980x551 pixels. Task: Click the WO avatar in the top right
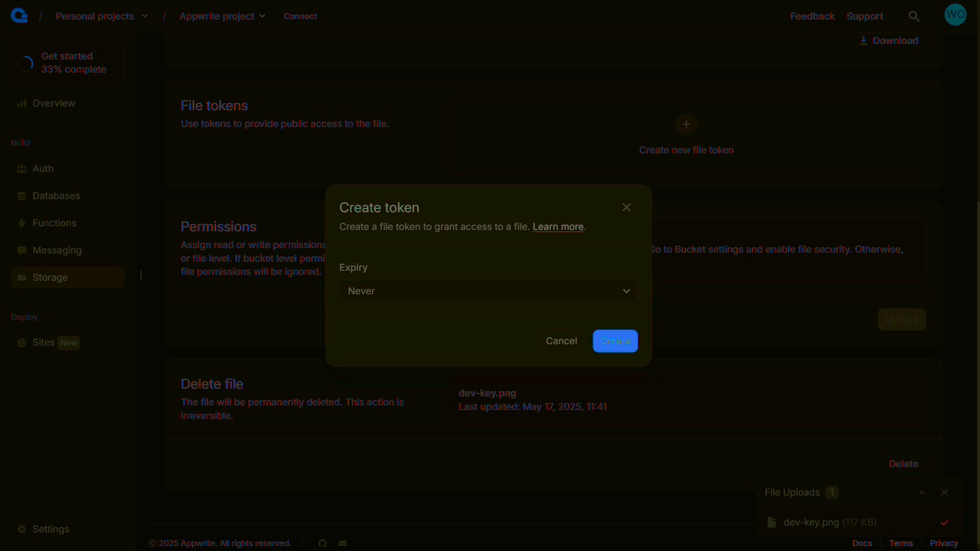click(x=955, y=14)
